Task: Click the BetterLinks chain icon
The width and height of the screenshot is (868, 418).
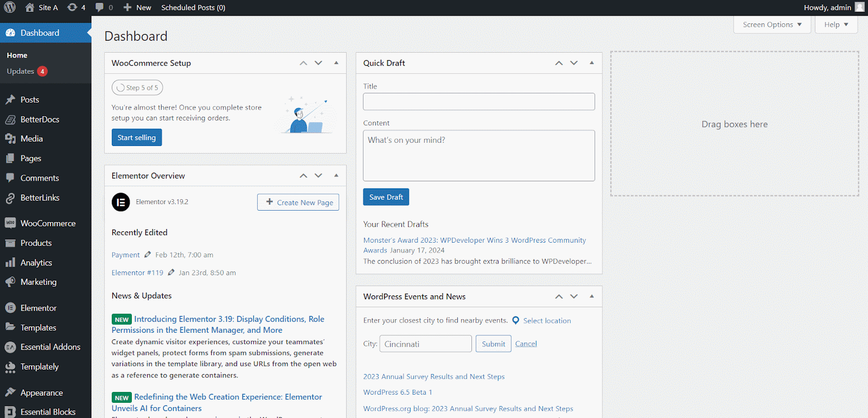Action: (x=10, y=198)
